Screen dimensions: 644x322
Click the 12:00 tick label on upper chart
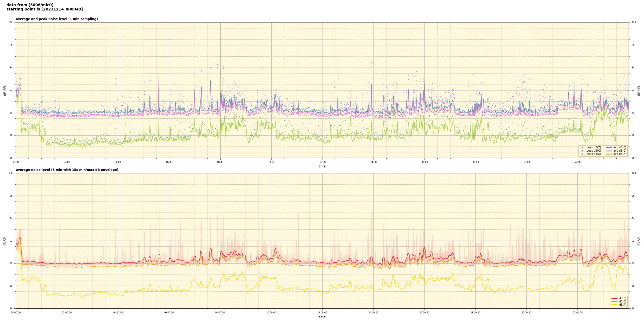322,162
